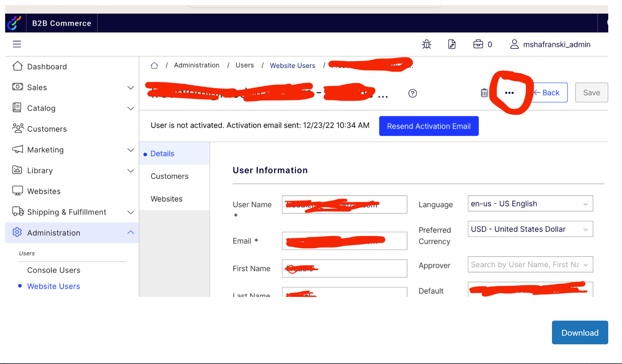
Task: Open the document edit icon
Action: [452, 44]
